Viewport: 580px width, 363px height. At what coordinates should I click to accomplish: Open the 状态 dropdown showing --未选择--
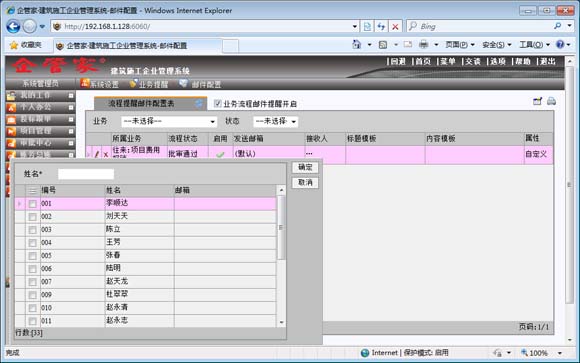pyautogui.click(x=276, y=121)
